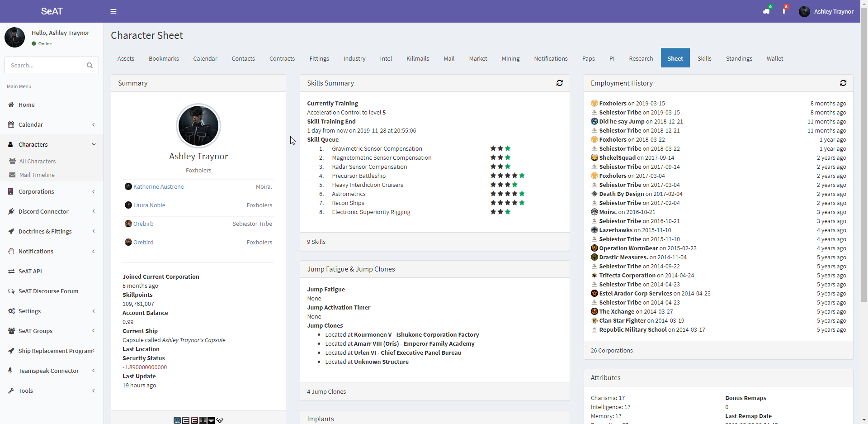
Task: Open the Killmails tab
Action: tap(418, 58)
